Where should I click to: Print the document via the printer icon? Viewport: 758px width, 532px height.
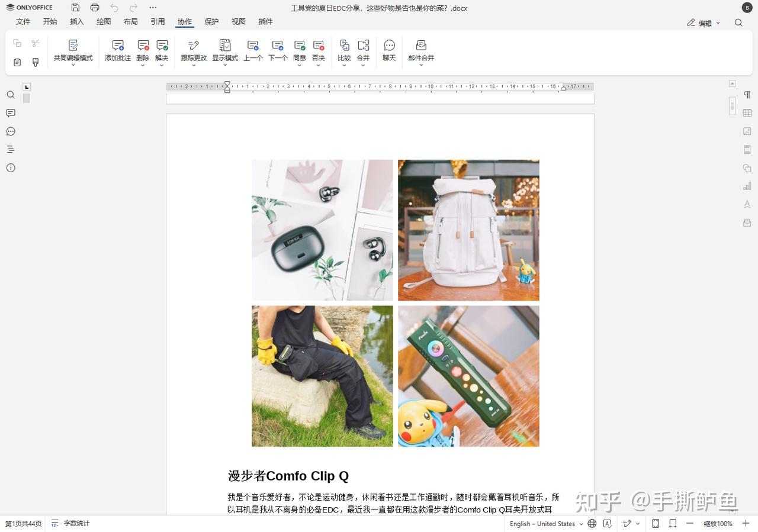[x=95, y=8]
